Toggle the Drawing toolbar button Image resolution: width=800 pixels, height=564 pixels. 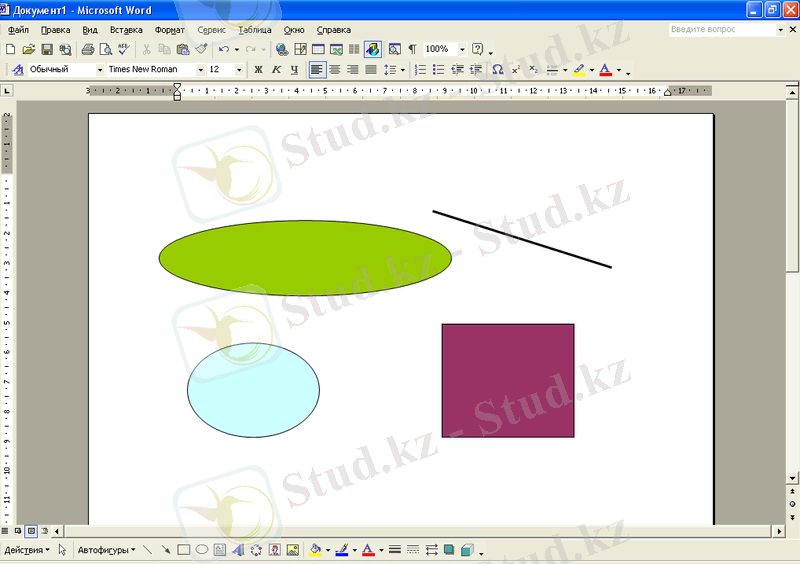click(373, 50)
